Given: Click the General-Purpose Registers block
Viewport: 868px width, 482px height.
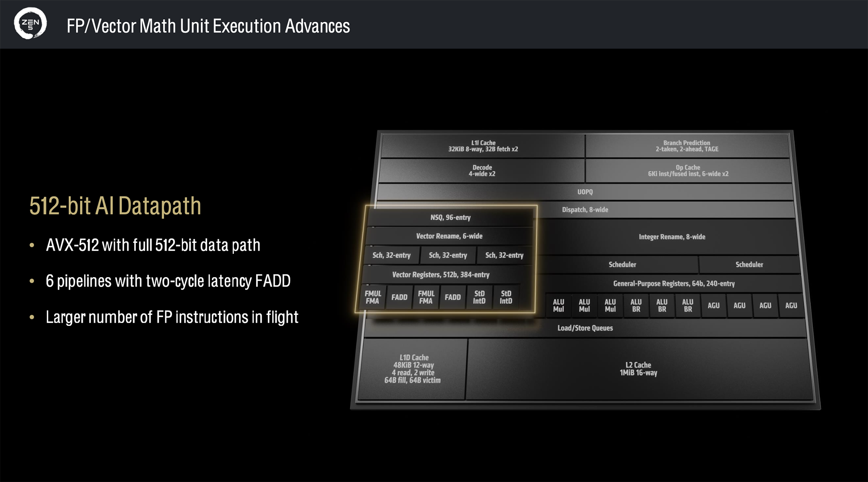Looking at the screenshot, I should [674, 283].
